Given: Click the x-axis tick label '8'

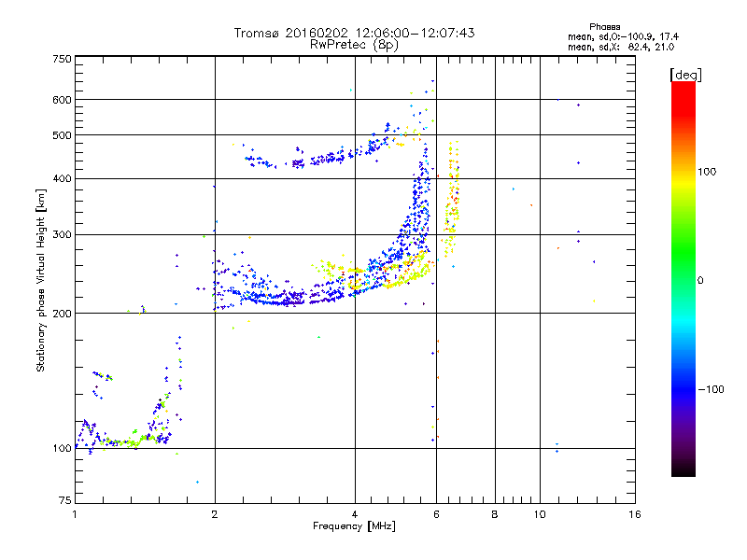Looking at the screenshot, I should (x=495, y=514).
